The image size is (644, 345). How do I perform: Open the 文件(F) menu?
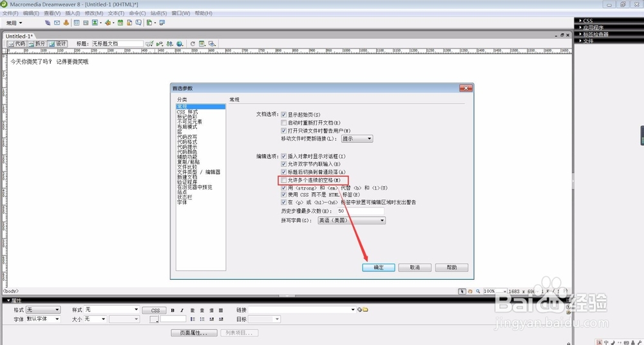click(x=10, y=13)
